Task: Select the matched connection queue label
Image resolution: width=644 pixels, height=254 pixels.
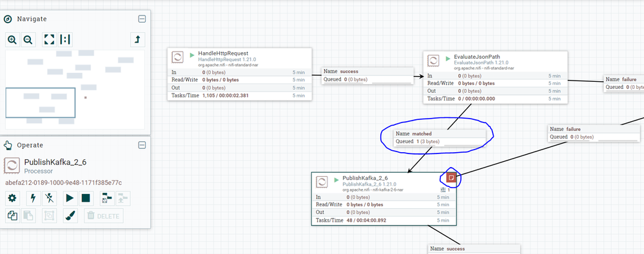Action: pos(440,138)
